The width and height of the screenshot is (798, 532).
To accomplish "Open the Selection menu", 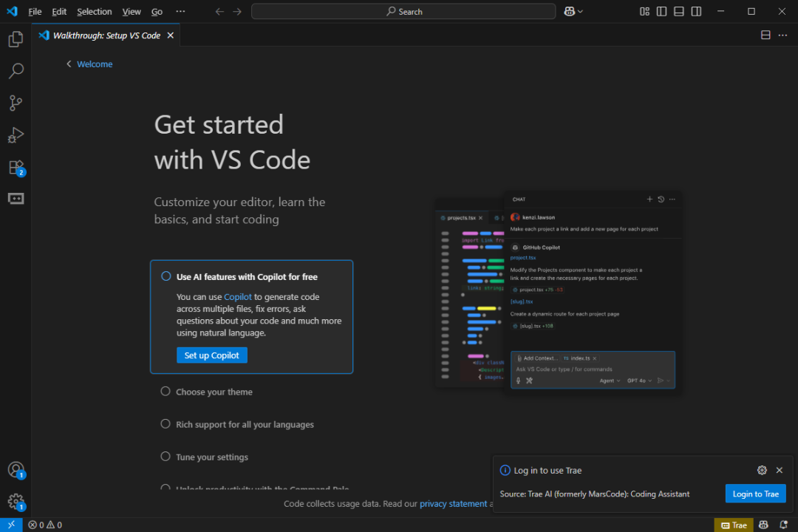I will coord(94,11).
